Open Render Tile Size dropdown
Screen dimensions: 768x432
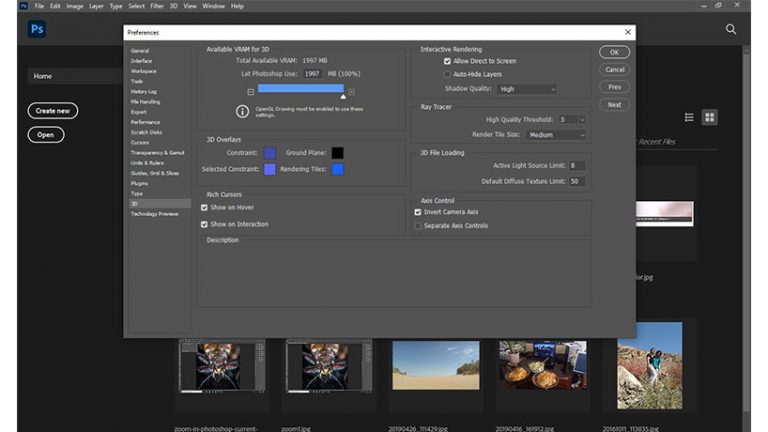pos(556,135)
